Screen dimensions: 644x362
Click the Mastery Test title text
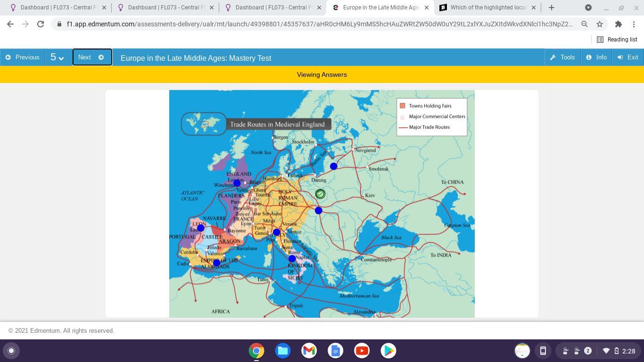[196, 58]
